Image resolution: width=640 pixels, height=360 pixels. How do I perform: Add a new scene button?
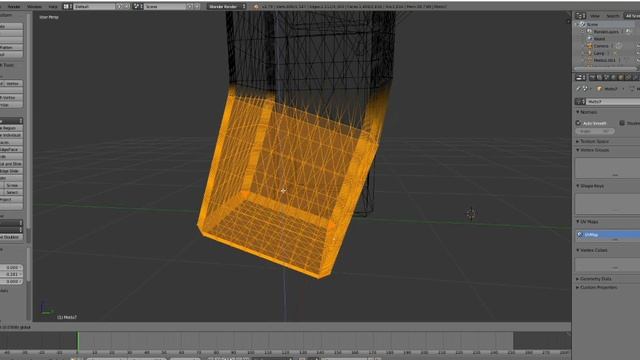point(190,7)
